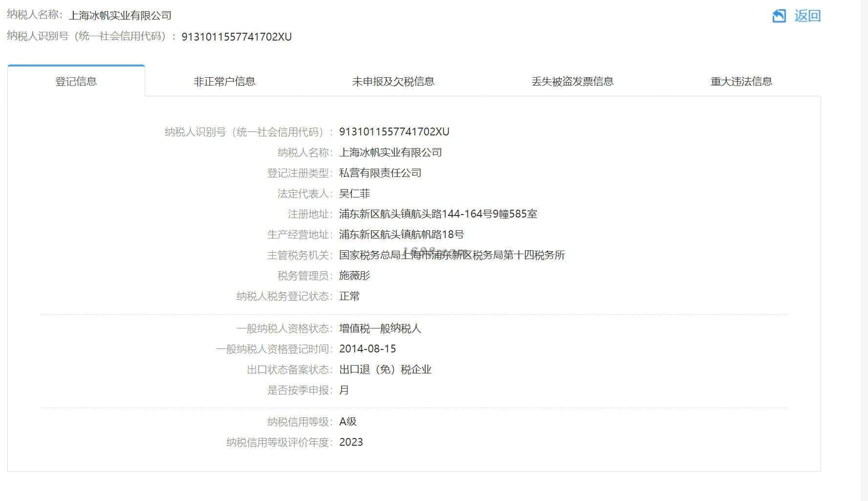
Task: Click the tax administrator name 施薇彤
Action: pyautogui.click(x=355, y=276)
